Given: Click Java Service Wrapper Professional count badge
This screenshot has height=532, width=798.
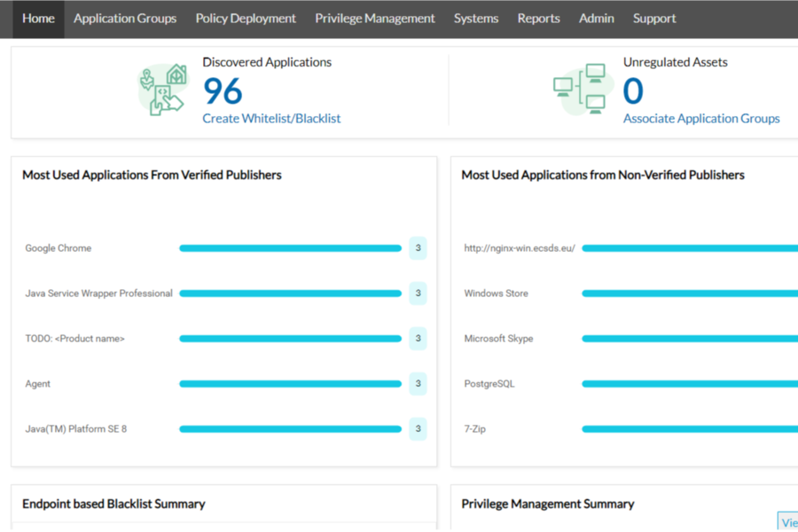Looking at the screenshot, I should (x=418, y=293).
